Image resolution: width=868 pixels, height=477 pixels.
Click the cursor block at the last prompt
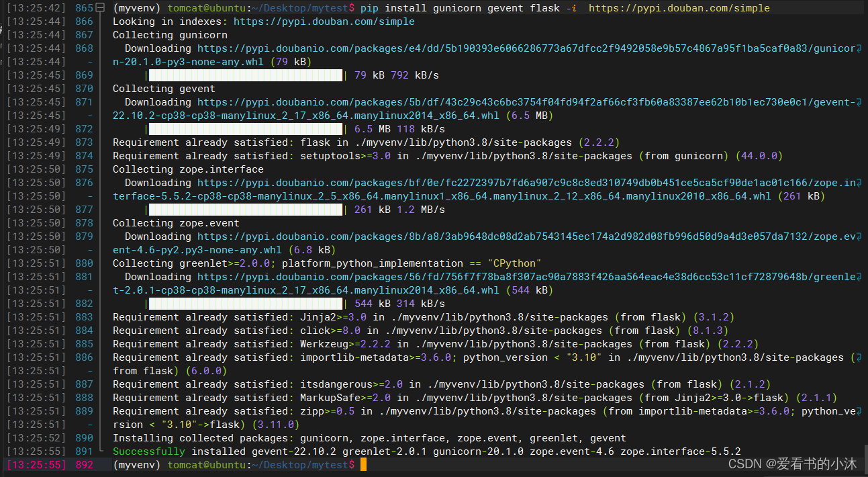tap(363, 465)
